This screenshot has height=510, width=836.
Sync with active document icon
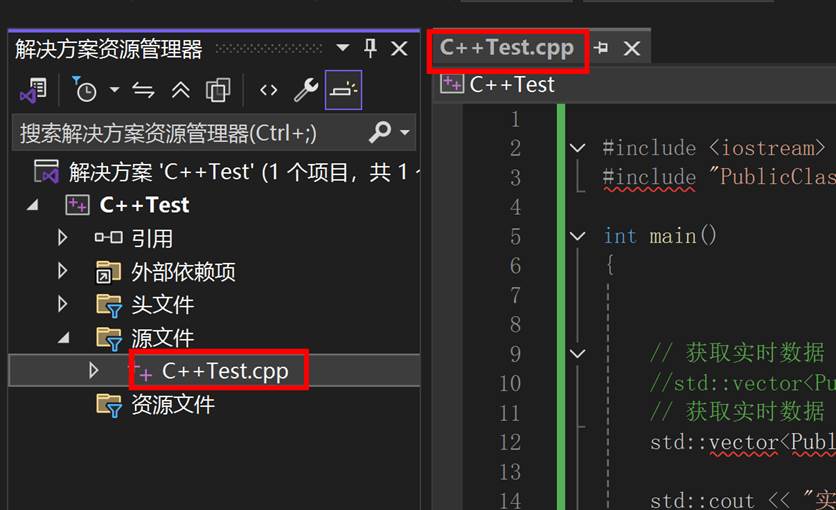coord(143,90)
